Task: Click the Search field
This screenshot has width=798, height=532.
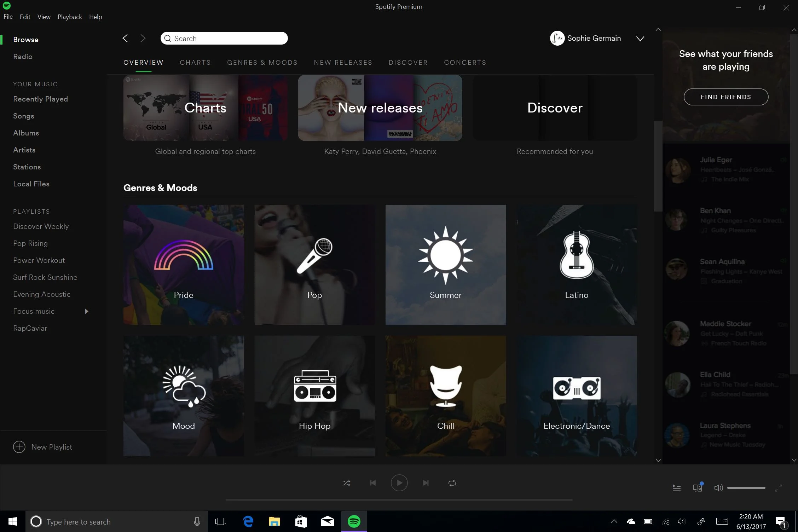Action: coord(224,38)
